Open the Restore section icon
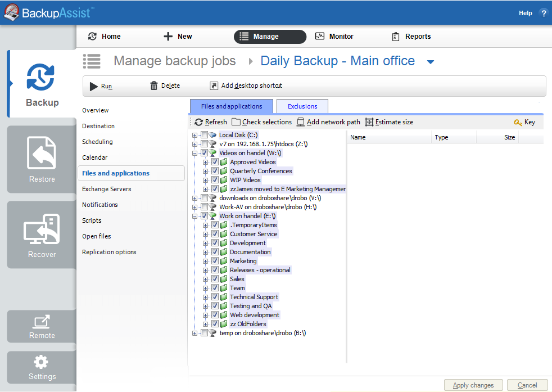The image size is (552, 392). [x=42, y=152]
